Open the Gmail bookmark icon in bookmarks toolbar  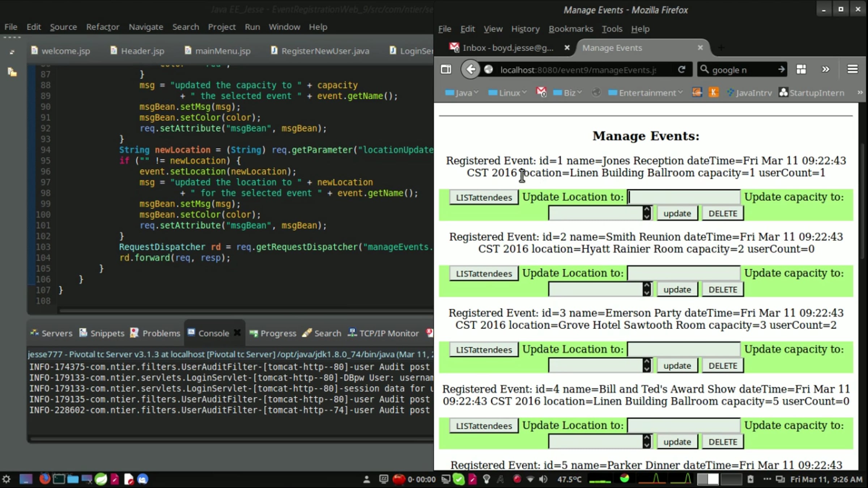click(541, 93)
